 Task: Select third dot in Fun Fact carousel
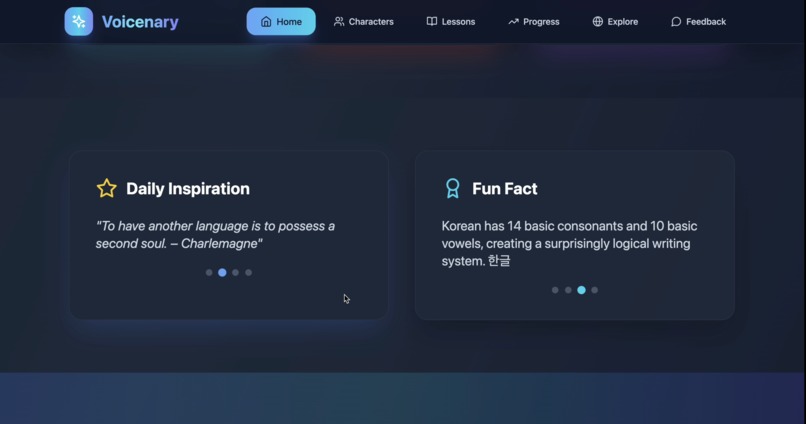point(581,290)
